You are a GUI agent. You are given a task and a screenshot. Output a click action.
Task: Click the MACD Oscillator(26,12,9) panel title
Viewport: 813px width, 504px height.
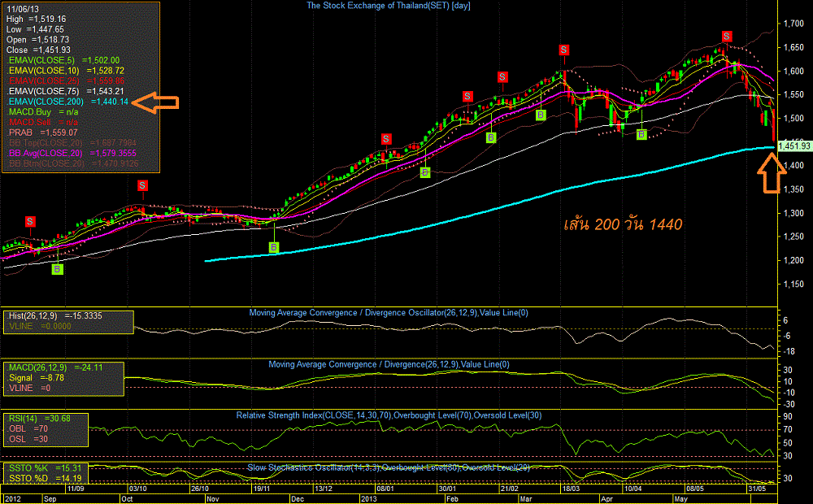(x=389, y=313)
